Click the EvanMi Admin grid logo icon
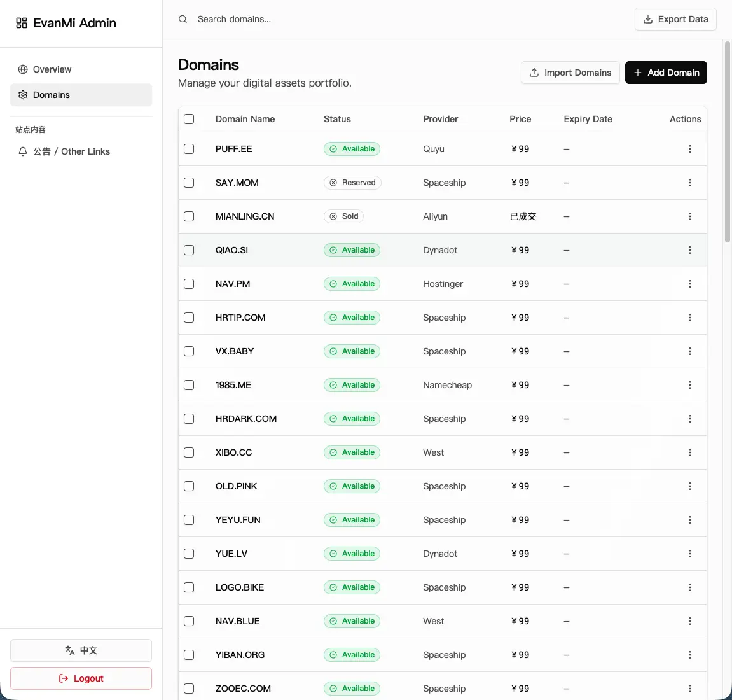732x700 pixels. pos(22,23)
